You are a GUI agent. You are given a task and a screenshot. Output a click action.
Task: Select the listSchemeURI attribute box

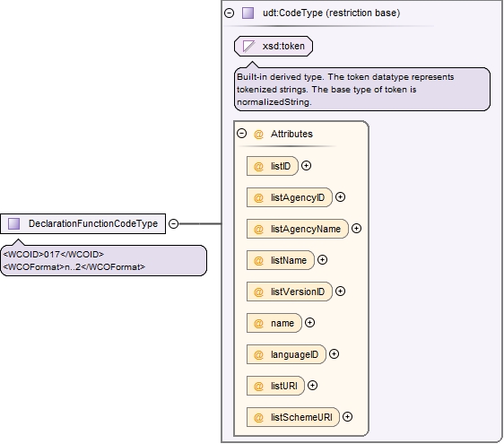tap(293, 417)
